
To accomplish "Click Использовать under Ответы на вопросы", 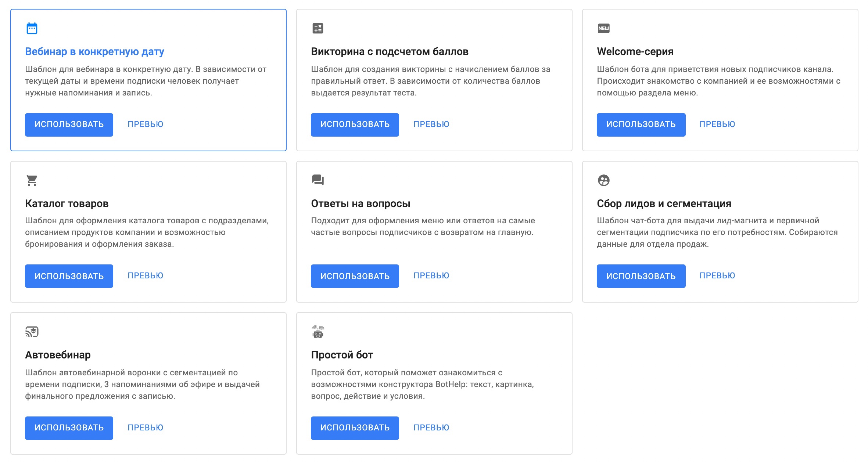I will click(x=355, y=276).
